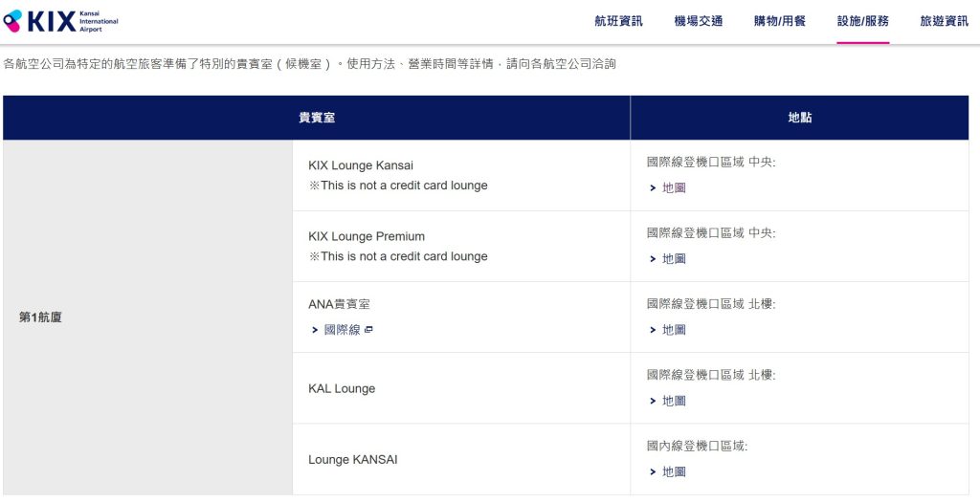Click 國際線登機口區域 北樓 in ANA貴賓室 row
980x503 pixels.
click(x=711, y=304)
